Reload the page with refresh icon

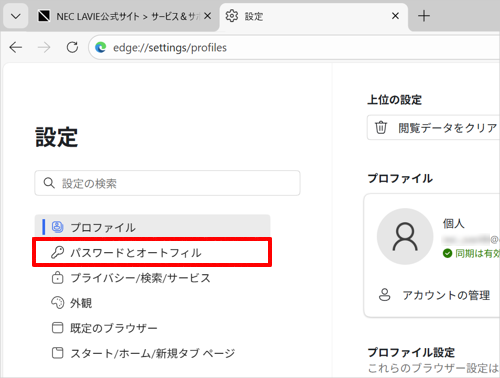[72, 48]
